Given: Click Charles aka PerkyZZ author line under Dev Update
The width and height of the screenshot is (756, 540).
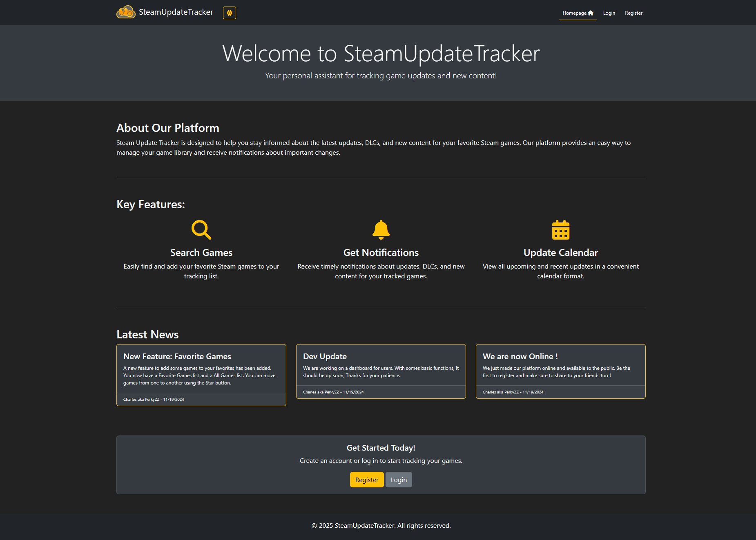Looking at the screenshot, I should pos(333,392).
